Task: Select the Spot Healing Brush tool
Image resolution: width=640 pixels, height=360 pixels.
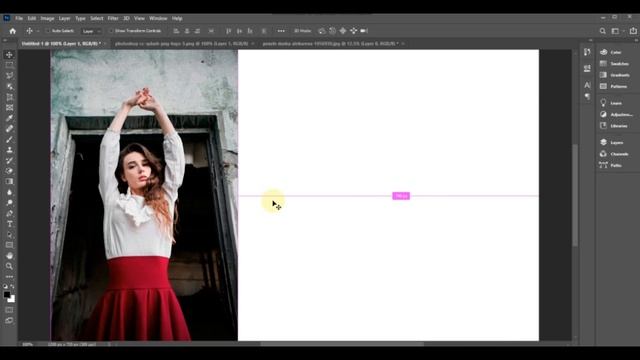Action: pyautogui.click(x=9, y=129)
